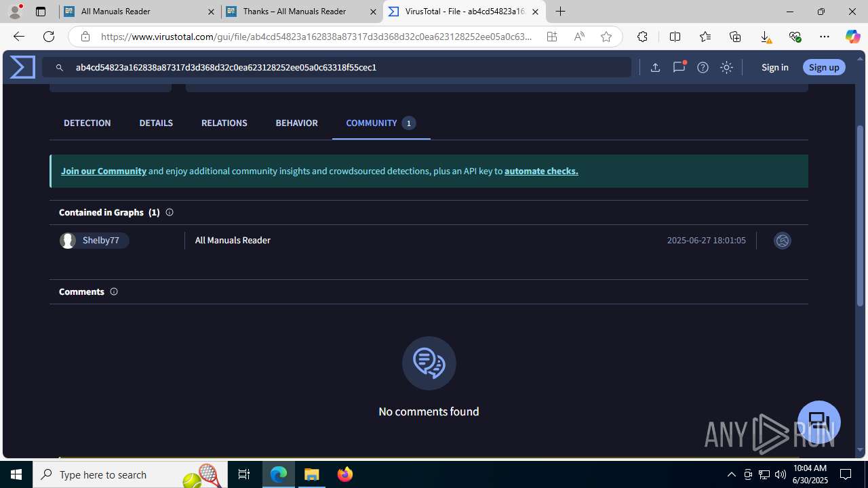Open a new browser tab

[560, 12]
